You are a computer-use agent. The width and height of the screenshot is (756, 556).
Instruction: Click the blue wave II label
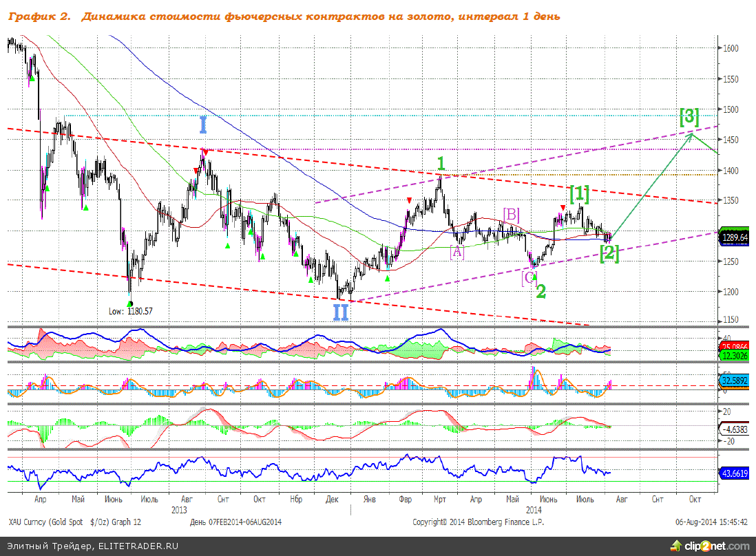tap(340, 312)
